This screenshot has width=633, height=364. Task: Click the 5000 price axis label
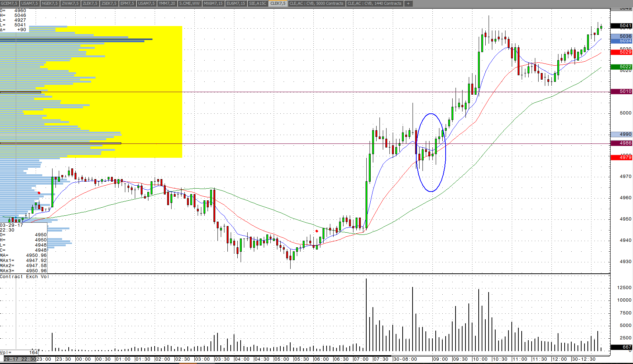pos(626,113)
